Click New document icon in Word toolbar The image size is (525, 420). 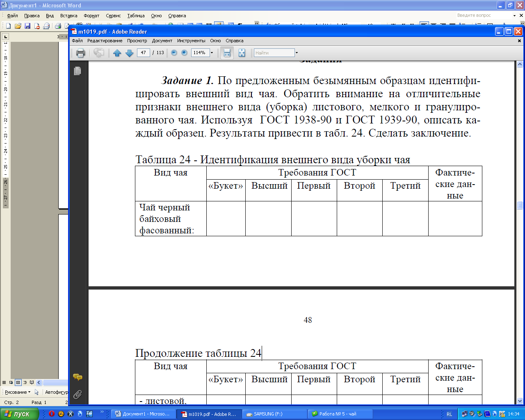click(8, 26)
